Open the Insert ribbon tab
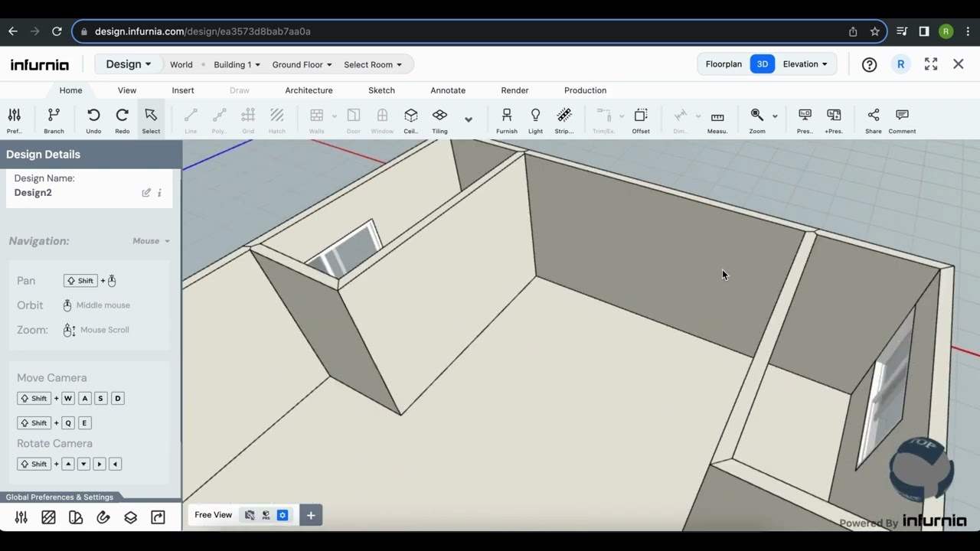 coord(183,90)
